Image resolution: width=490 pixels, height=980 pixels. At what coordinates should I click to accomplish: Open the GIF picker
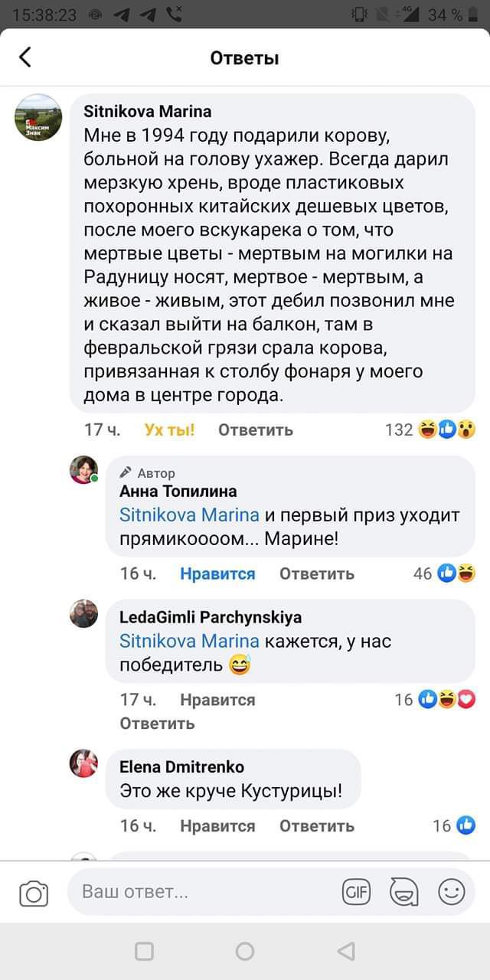356,892
